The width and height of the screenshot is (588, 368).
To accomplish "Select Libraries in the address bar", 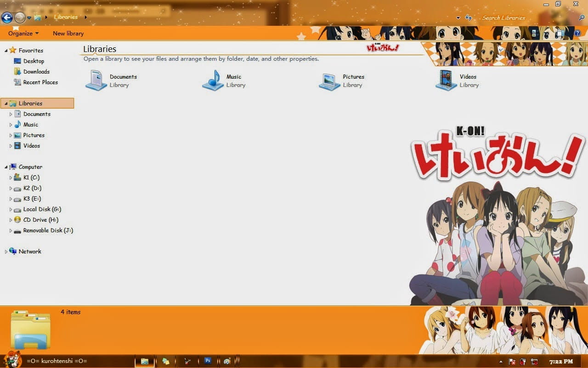I will [66, 17].
